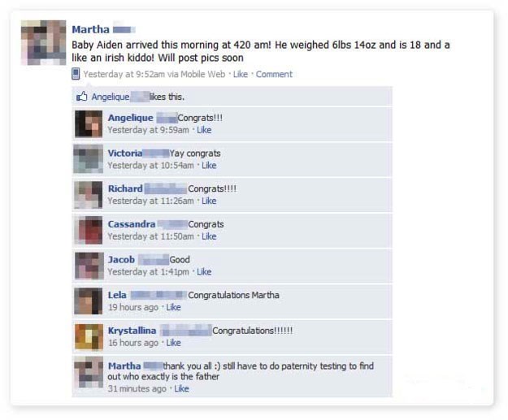
Task: Open Martha's name link on main post
Action: pyautogui.click(x=91, y=29)
